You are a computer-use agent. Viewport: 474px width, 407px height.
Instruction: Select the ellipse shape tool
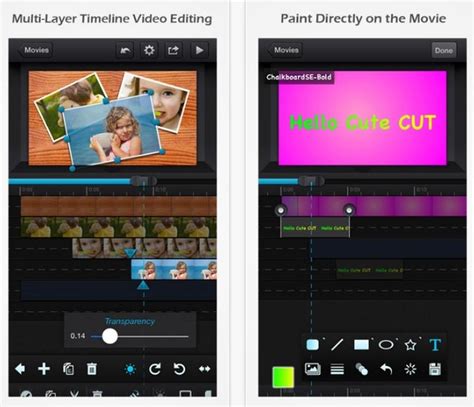(x=386, y=344)
